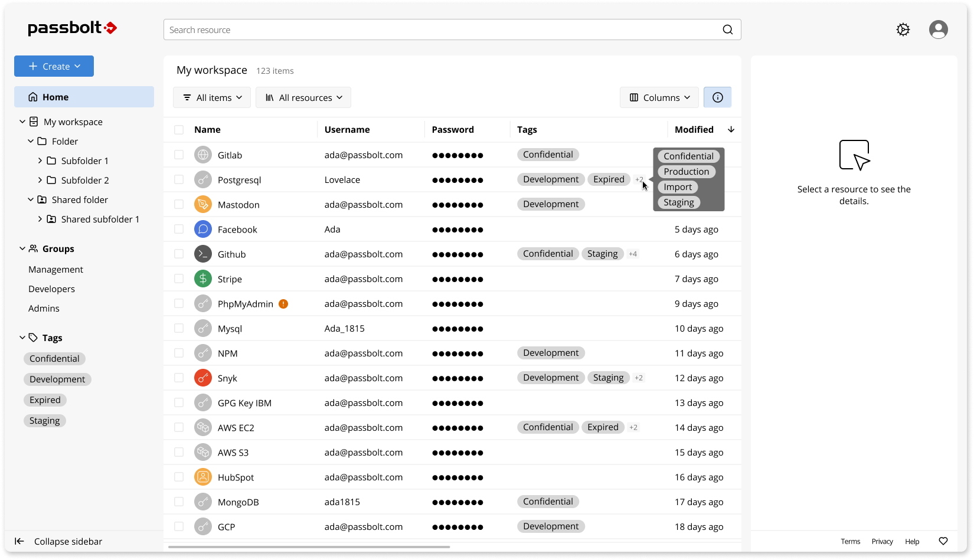Click the NPM key resource icon
The height and width of the screenshot is (560, 974).
click(x=203, y=353)
